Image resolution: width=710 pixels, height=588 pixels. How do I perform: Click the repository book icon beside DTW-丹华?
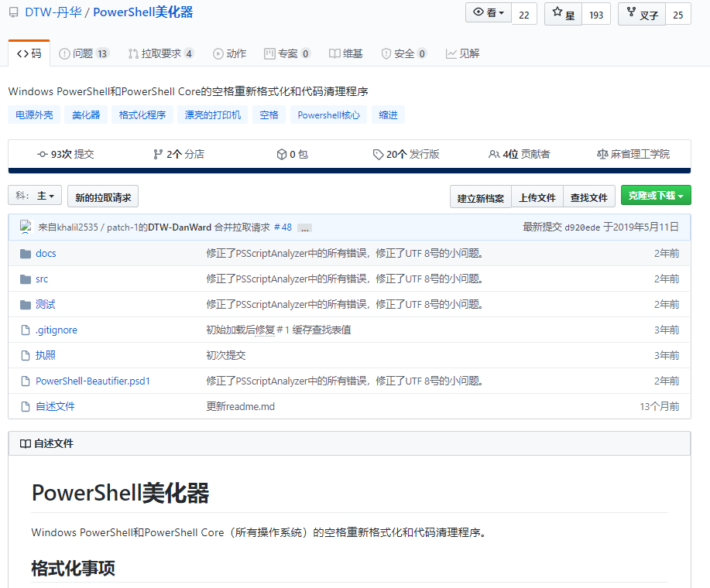click(14, 12)
